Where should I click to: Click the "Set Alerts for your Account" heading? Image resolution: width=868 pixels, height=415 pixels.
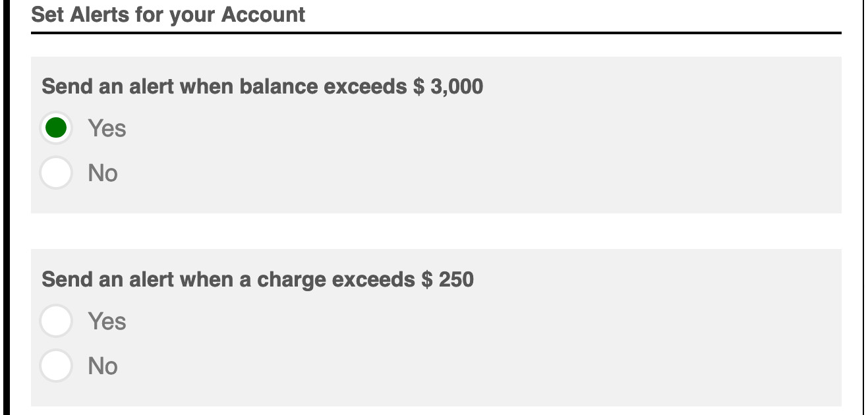168,14
